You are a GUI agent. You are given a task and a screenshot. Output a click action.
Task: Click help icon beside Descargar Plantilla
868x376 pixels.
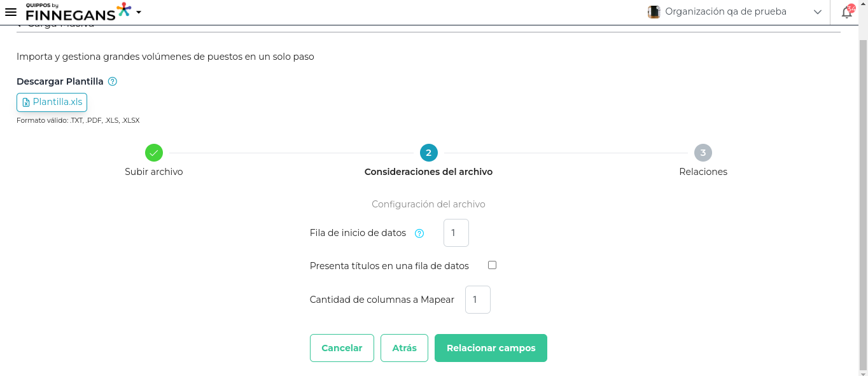113,81
